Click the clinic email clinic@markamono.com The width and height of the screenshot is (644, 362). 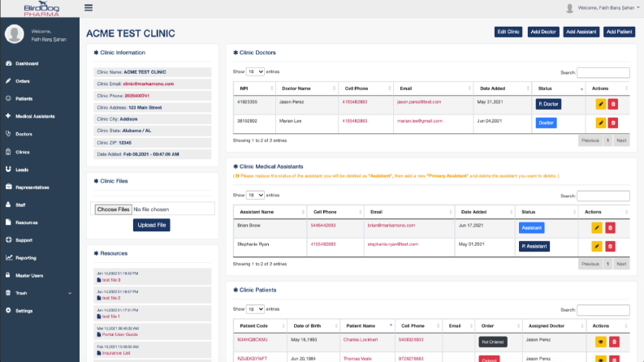(x=149, y=84)
